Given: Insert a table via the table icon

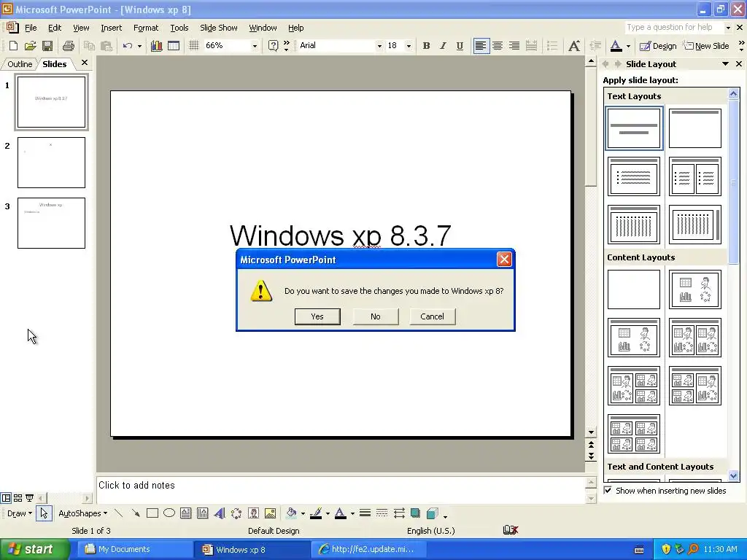Looking at the screenshot, I should 174,46.
